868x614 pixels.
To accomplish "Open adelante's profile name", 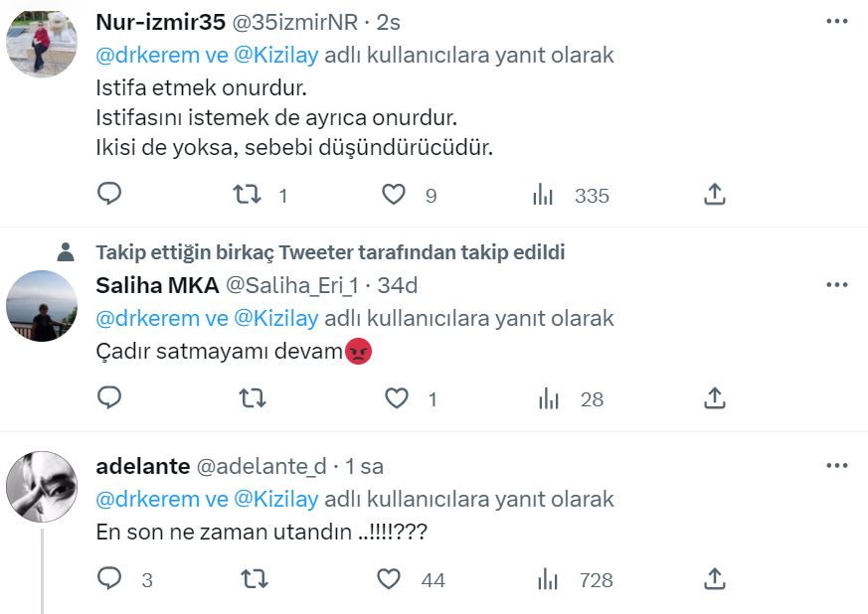I will click(141, 466).
